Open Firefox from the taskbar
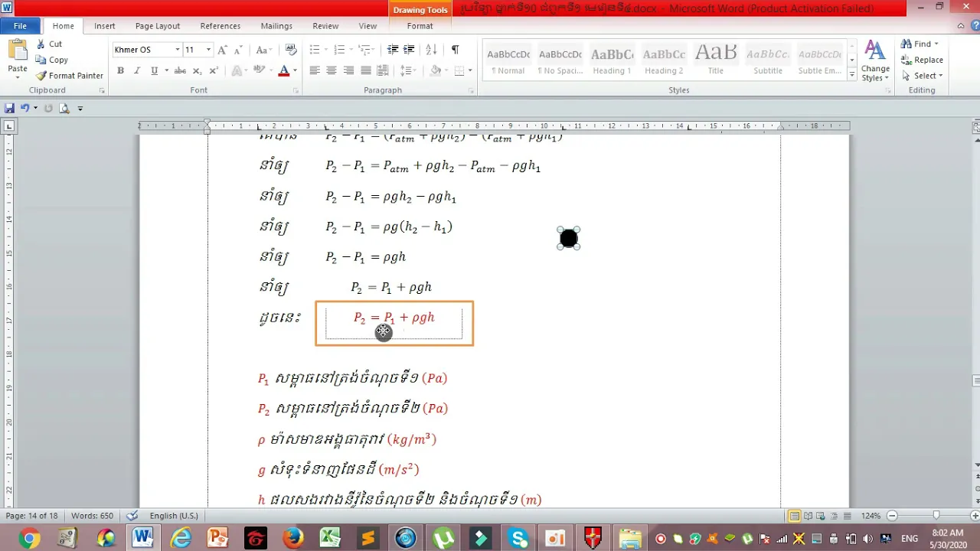The width and height of the screenshot is (980, 551). (293, 539)
